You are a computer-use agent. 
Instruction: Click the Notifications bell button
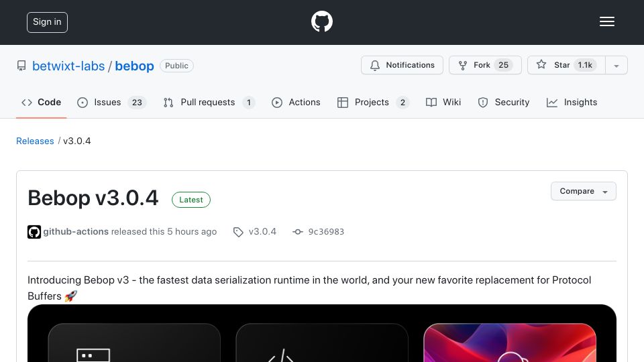pos(402,65)
